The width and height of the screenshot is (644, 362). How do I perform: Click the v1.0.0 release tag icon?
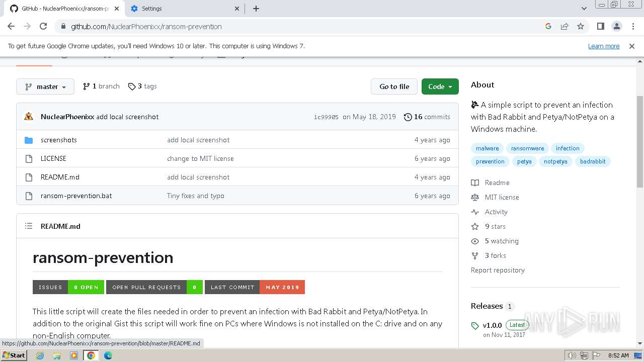475,326
